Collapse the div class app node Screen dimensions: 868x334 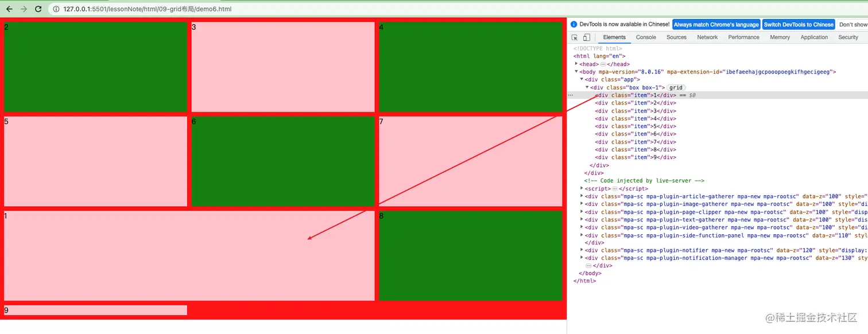click(582, 79)
